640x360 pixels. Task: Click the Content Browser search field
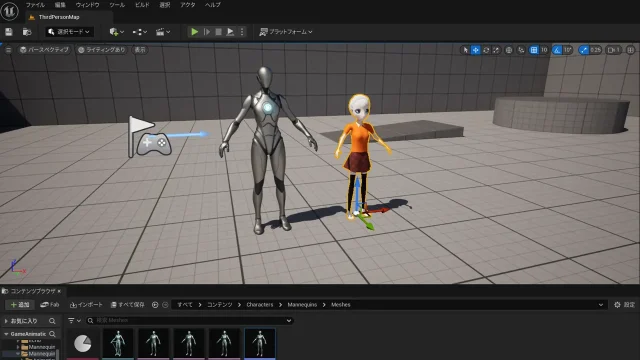click(x=190, y=320)
